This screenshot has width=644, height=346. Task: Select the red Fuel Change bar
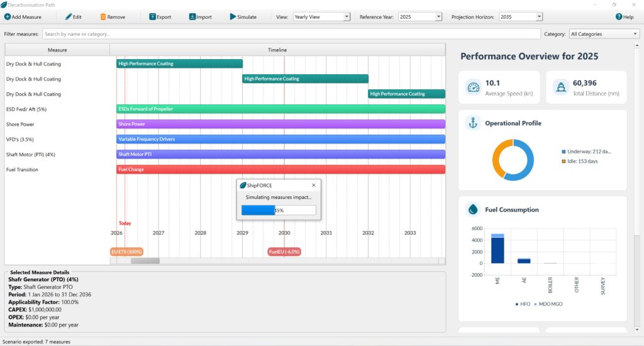coord(280,169)
